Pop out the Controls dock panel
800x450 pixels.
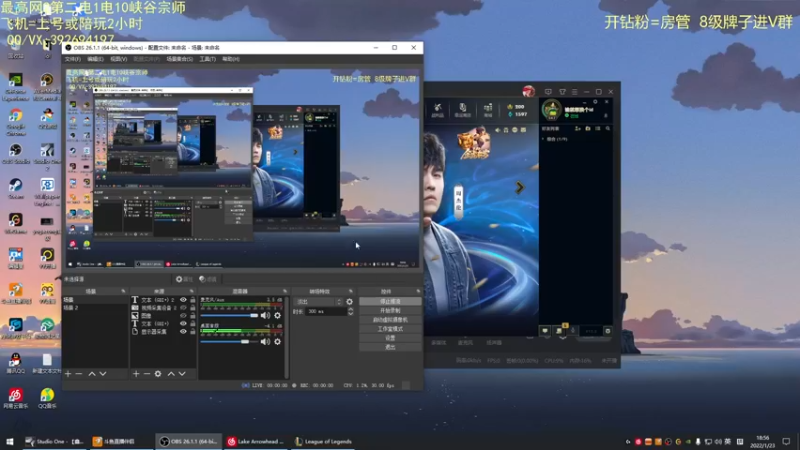418,291
